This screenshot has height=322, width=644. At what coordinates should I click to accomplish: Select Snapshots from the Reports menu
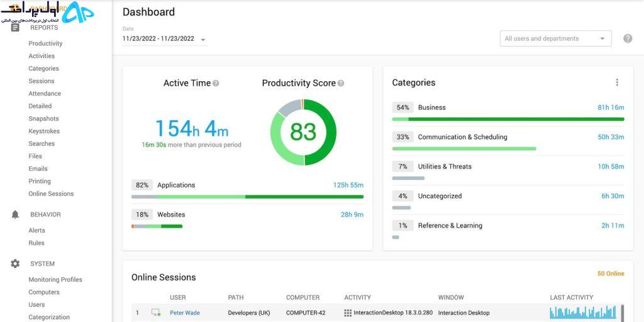[43, 119]
